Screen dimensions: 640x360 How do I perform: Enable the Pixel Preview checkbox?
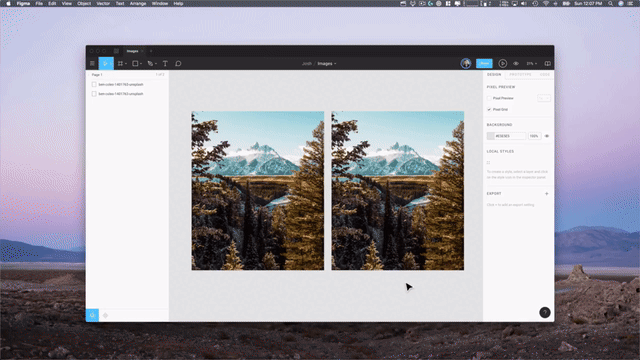point(489,98)
